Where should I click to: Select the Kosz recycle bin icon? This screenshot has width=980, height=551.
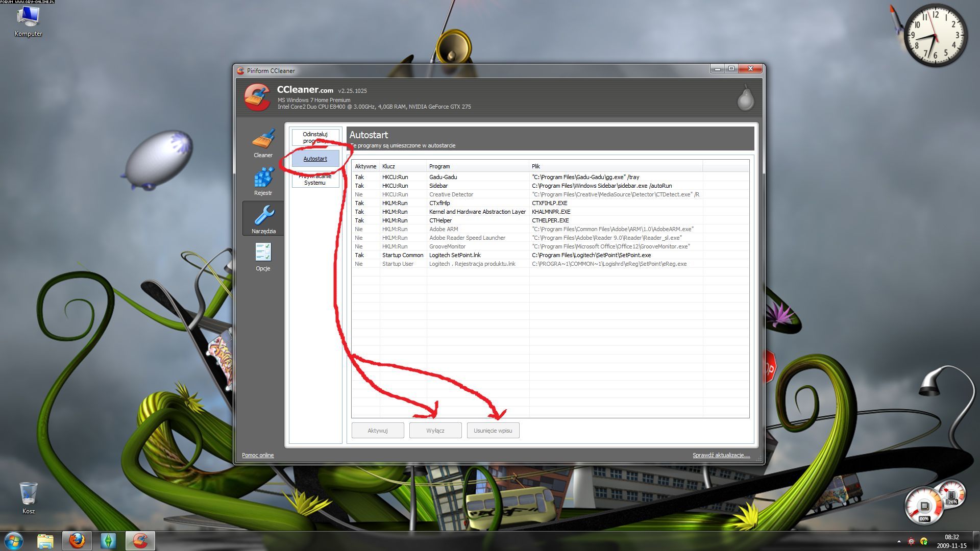(29, 498)
